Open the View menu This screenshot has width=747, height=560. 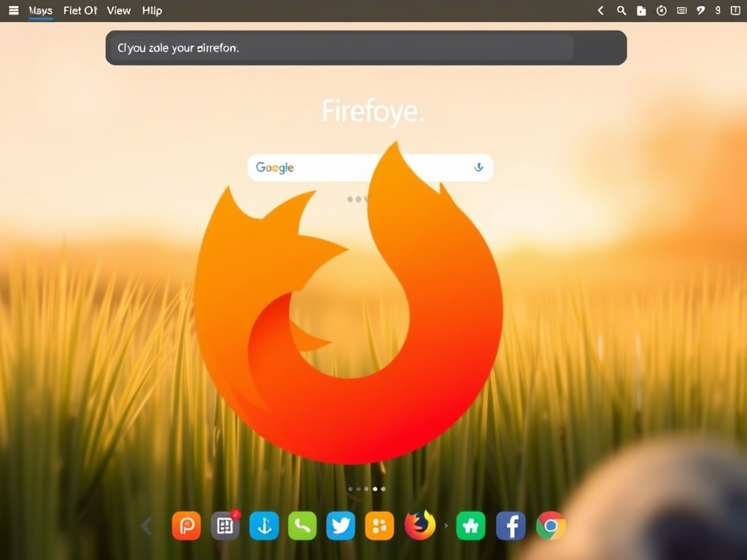click(119, 10)
